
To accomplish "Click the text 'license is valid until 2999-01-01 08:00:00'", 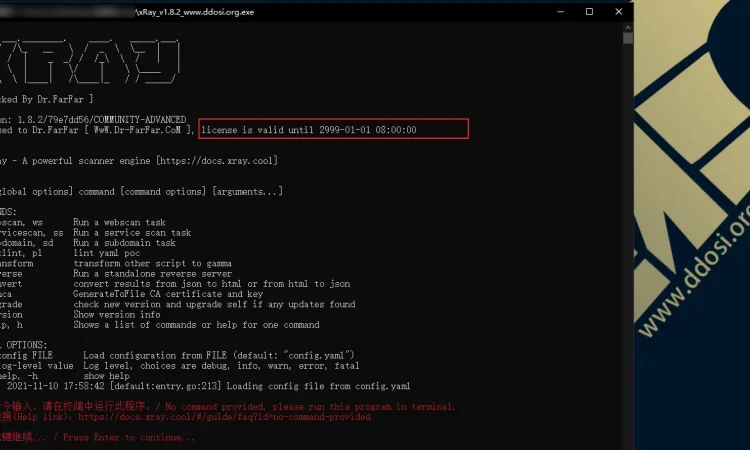I will pyautogui.click(x=309, y=130).
